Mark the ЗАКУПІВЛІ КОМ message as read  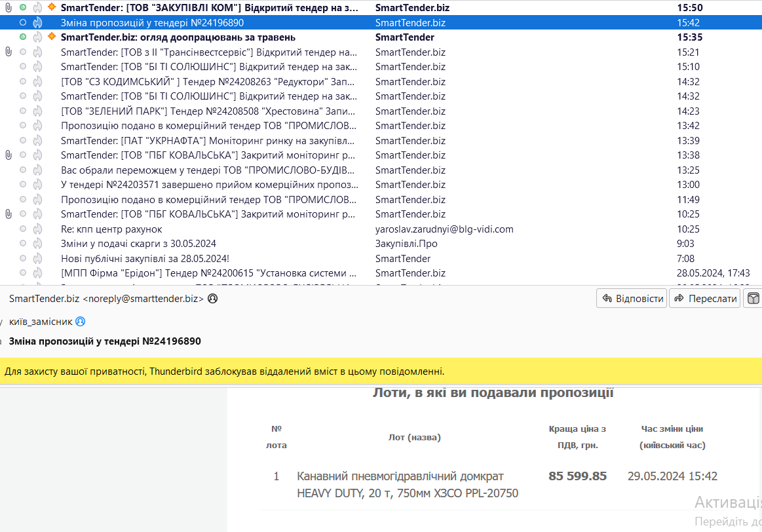point(23,7)
